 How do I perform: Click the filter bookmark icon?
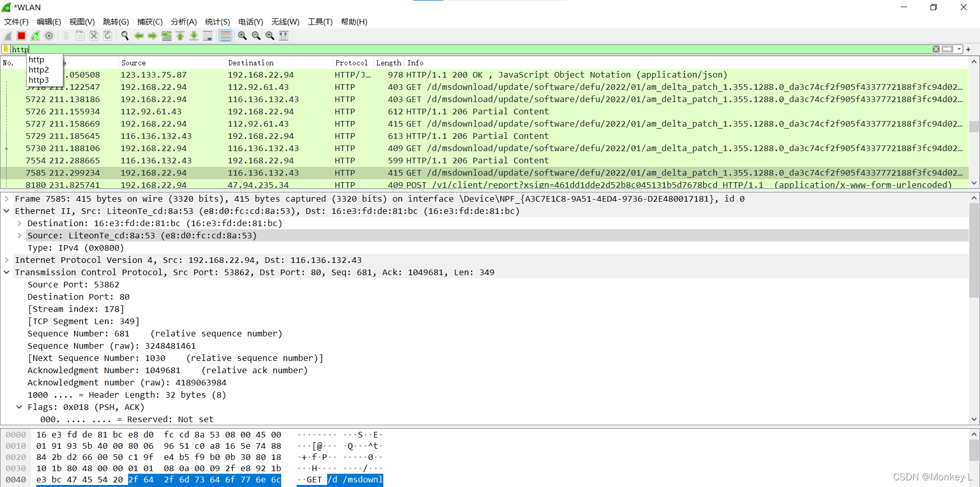[x=6, y=50]
